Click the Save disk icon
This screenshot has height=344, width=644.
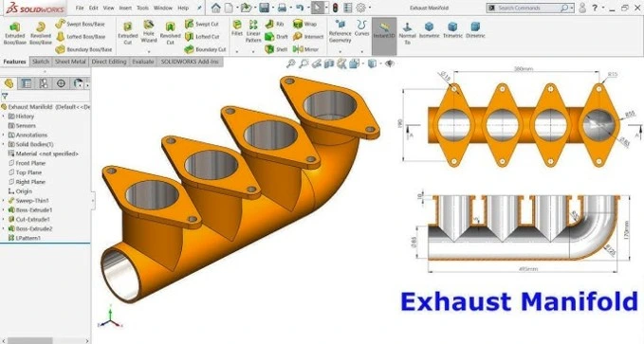(x=264, y=8)
